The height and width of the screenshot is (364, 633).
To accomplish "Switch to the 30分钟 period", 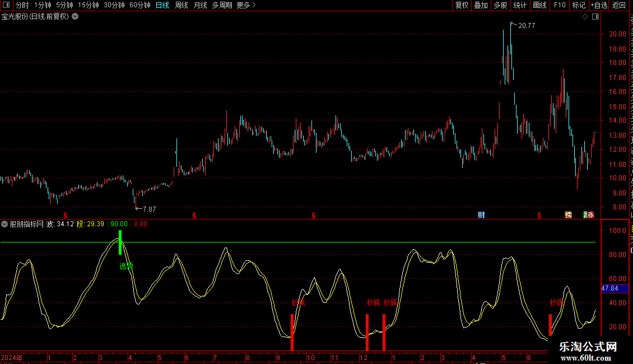I will [x=114, y=5].
